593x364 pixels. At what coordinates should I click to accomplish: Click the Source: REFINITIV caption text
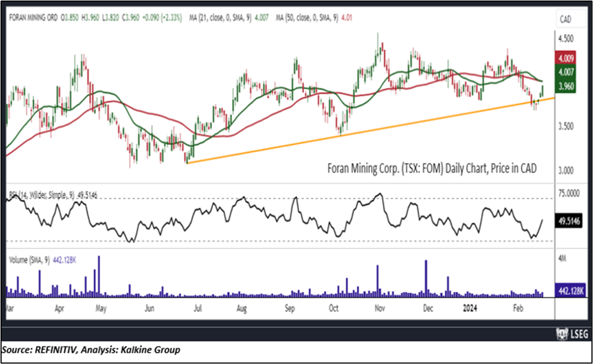tap(91, 349)
